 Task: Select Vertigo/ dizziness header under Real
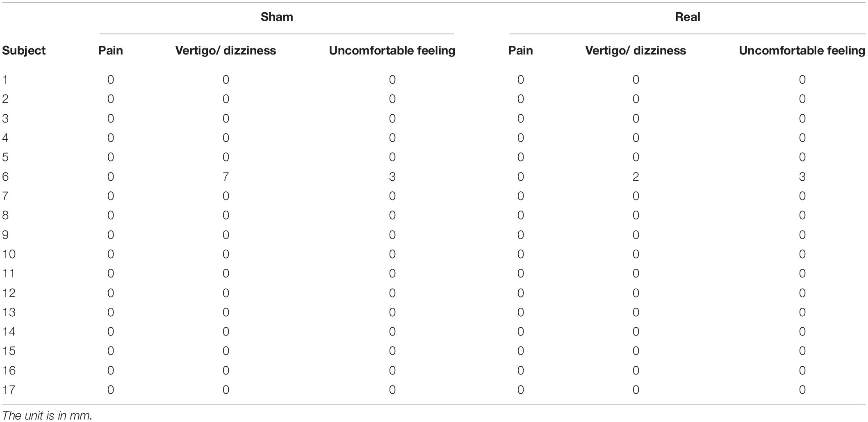coord(636,51)
